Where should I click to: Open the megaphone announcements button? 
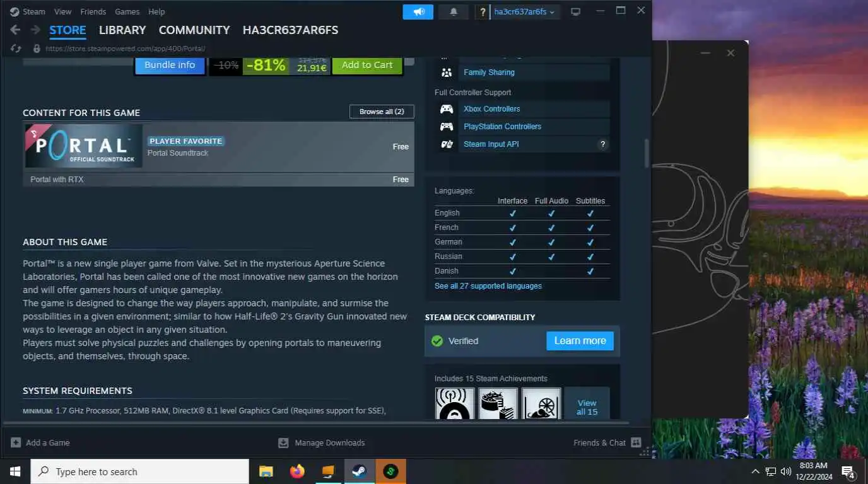[x=418, y=11]
